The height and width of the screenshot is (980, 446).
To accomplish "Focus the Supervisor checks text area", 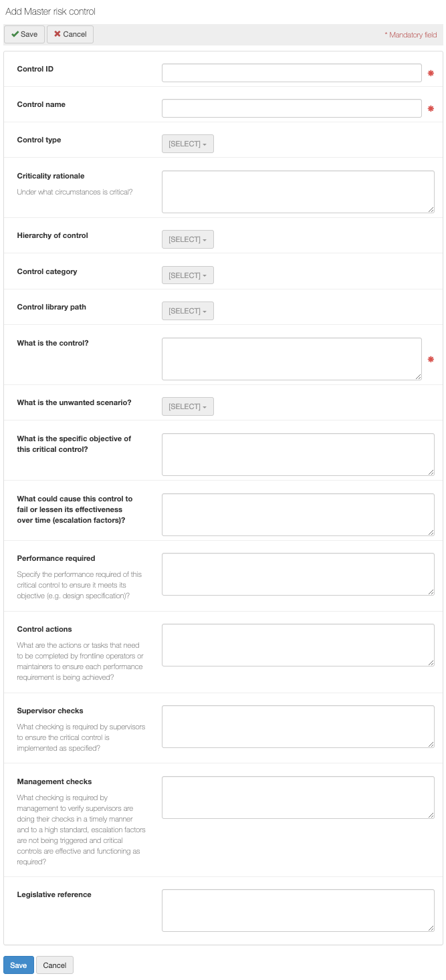I will [x=298, y=727].
